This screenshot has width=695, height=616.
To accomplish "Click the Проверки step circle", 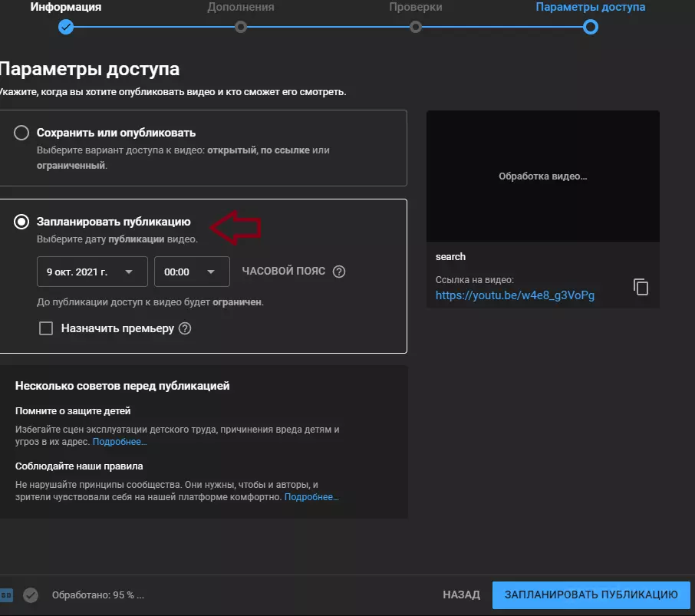I will tap(415, 28).
